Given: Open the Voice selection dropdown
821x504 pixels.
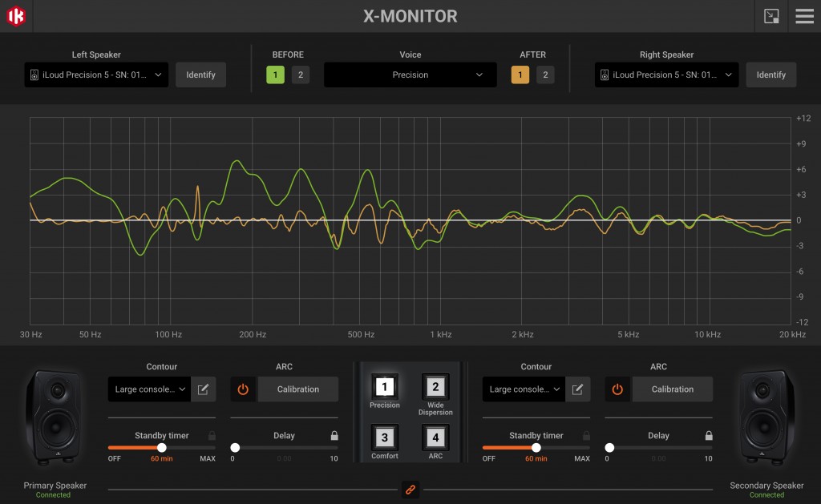Looking at the screenshot, I should point(410,75).
